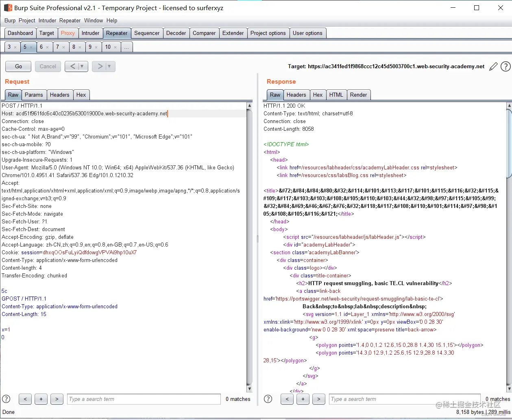Viewport: 512px width, 420px height.
Task: Go to previous request match
Action: [25, 399]
